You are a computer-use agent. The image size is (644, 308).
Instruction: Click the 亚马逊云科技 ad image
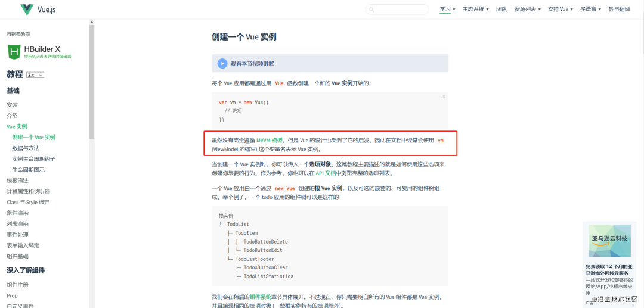coord(609,241)
